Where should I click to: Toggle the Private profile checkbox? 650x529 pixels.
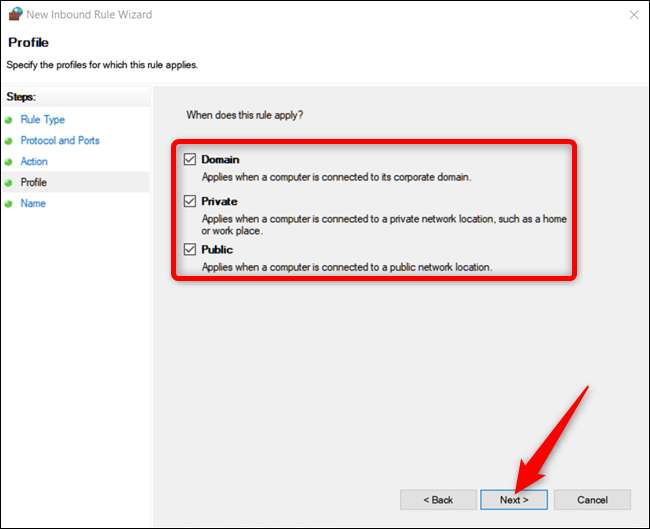coord(190,201)
